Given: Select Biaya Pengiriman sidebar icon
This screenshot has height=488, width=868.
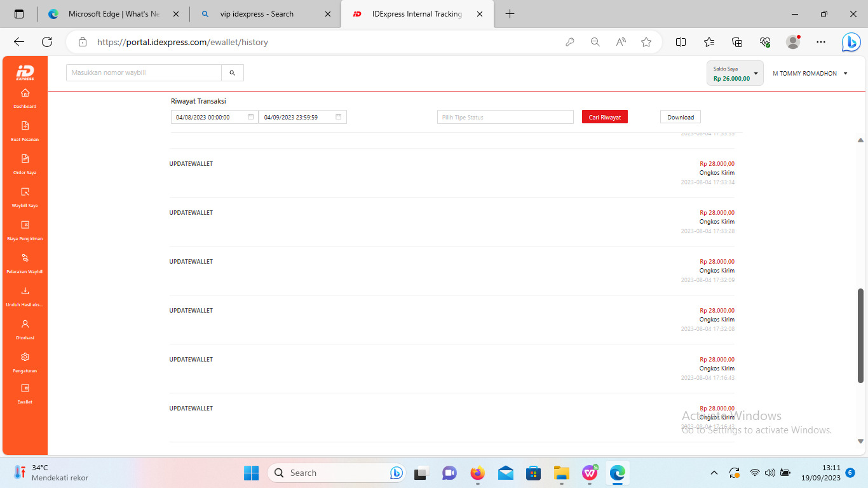Looking at the screenshot, I should (25, 225).
